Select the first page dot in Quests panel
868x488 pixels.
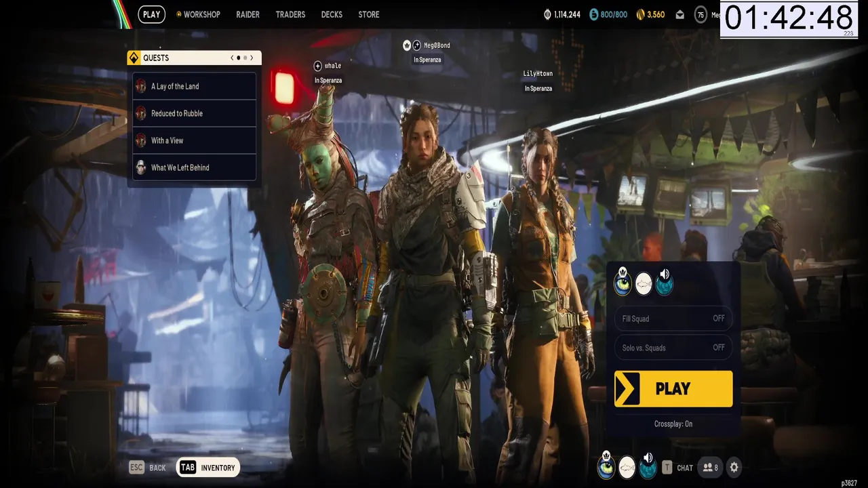pyautogui.click(x=238, y=58)
